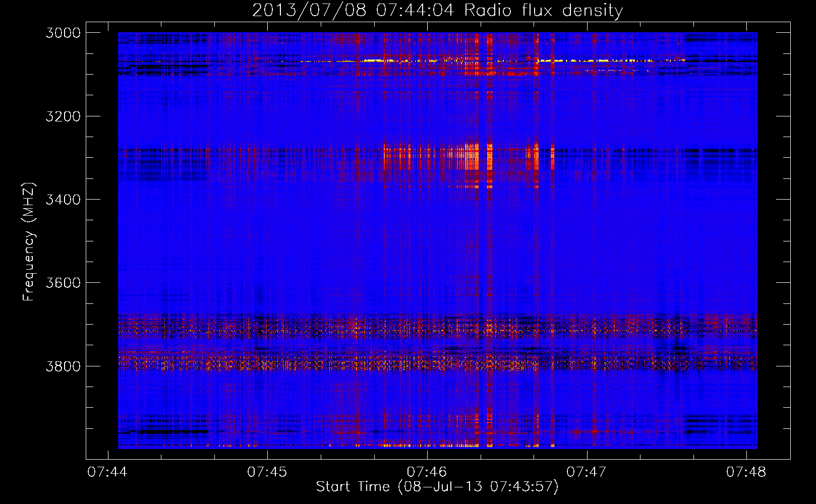Click the 3600 frequency axis label
The image size is (816, 504).
[x=63, y=283]
